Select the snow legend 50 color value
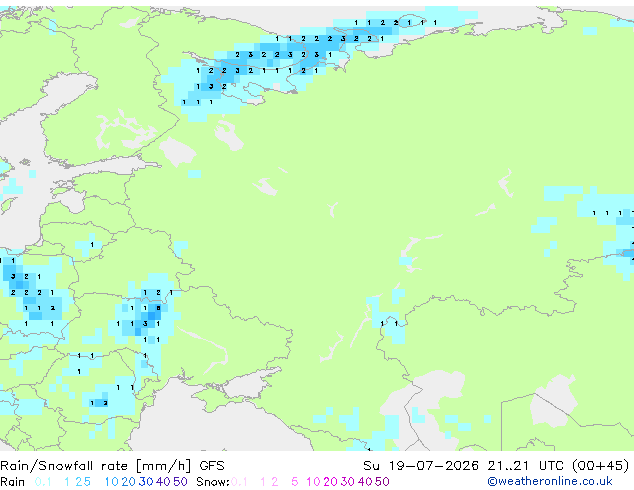This screenshot has width=634, height=490. pyautogui.click(x=382, y=482)
